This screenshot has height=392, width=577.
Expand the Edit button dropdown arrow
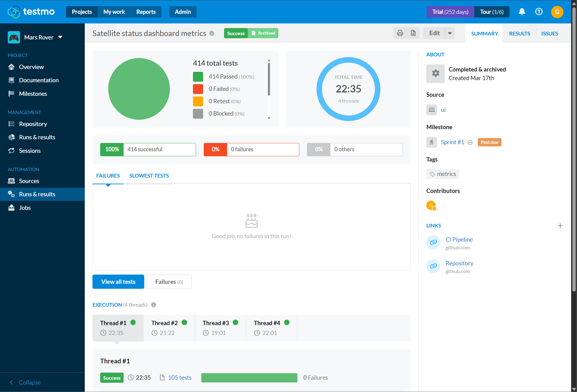(450, 33)
